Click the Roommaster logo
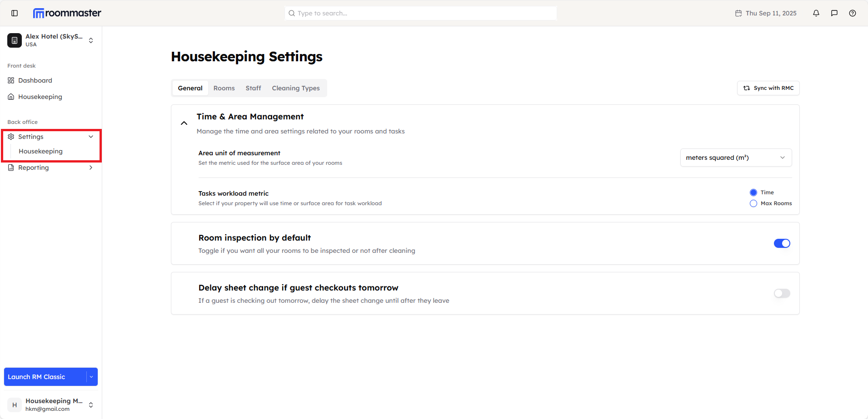This screenshot has width=868, height=419. 66,13
